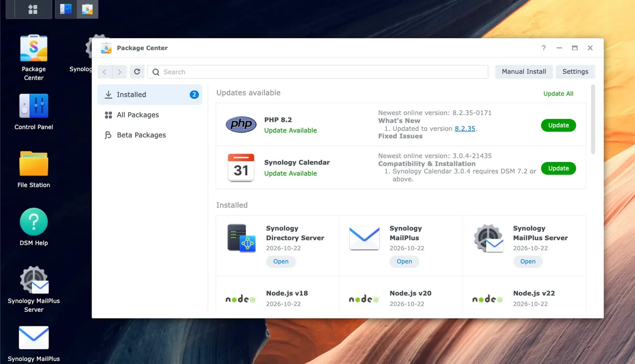This screenshot has width=635, height=364.
Task: Click PHP's Update Available status text
Action: point(291,131)
